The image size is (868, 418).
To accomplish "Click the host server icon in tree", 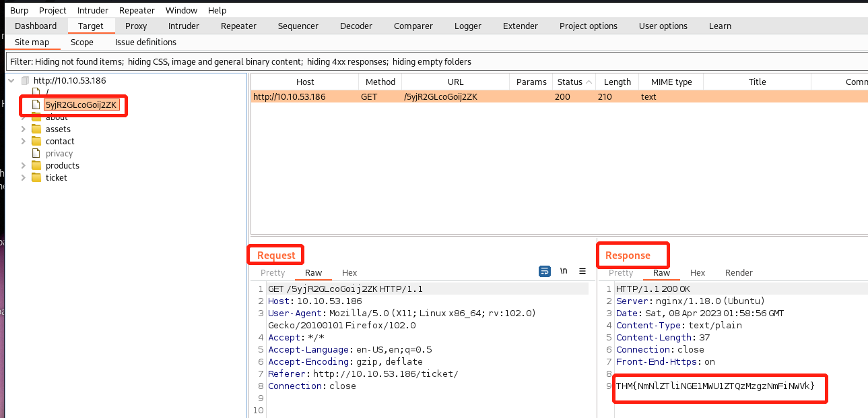I will (26, 81).
